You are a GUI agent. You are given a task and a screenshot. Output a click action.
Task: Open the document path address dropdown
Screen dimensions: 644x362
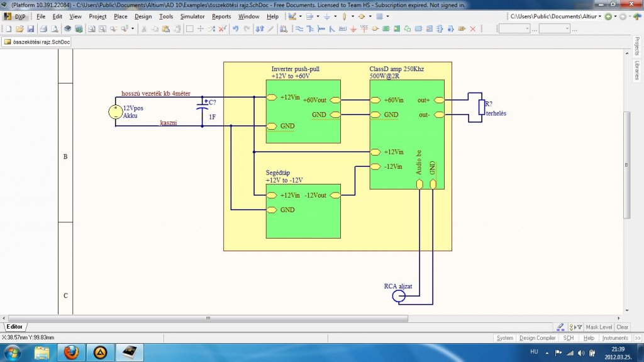click(x=599, y=16)
